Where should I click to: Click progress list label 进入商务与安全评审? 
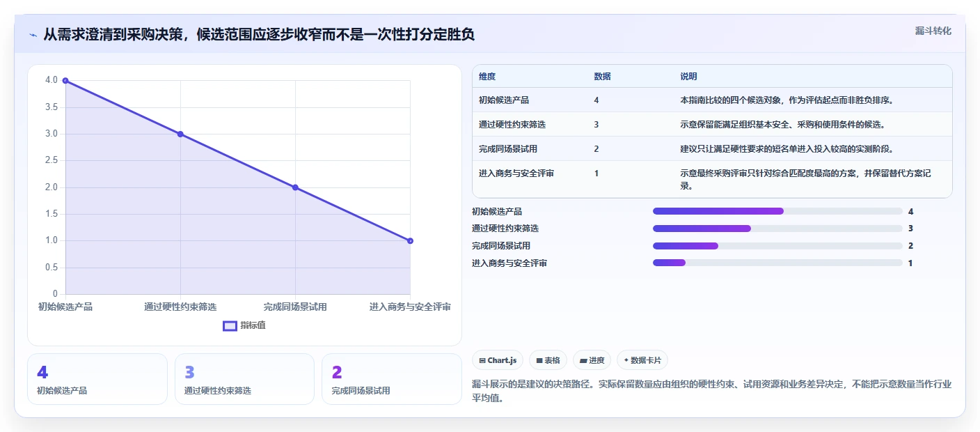click(509, 263)
